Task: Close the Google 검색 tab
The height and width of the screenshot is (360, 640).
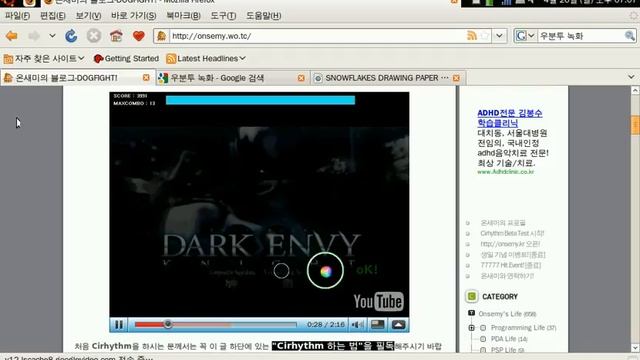Action: tap(301, 78)
